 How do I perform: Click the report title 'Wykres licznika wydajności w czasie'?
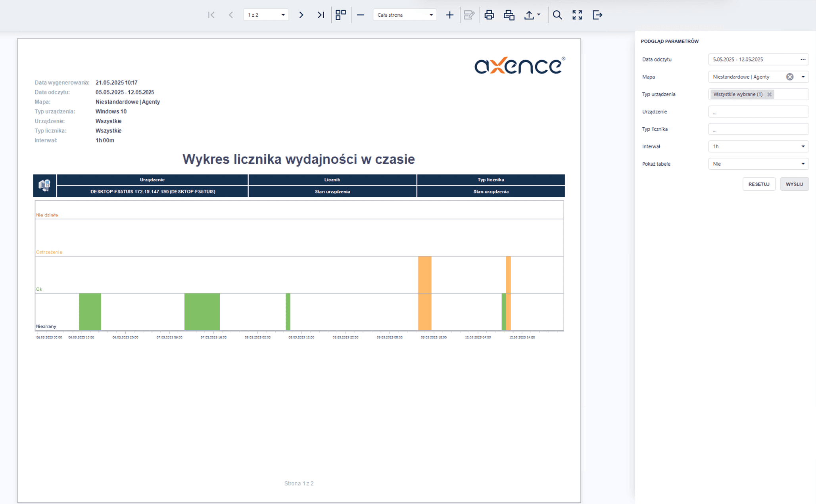299,159
